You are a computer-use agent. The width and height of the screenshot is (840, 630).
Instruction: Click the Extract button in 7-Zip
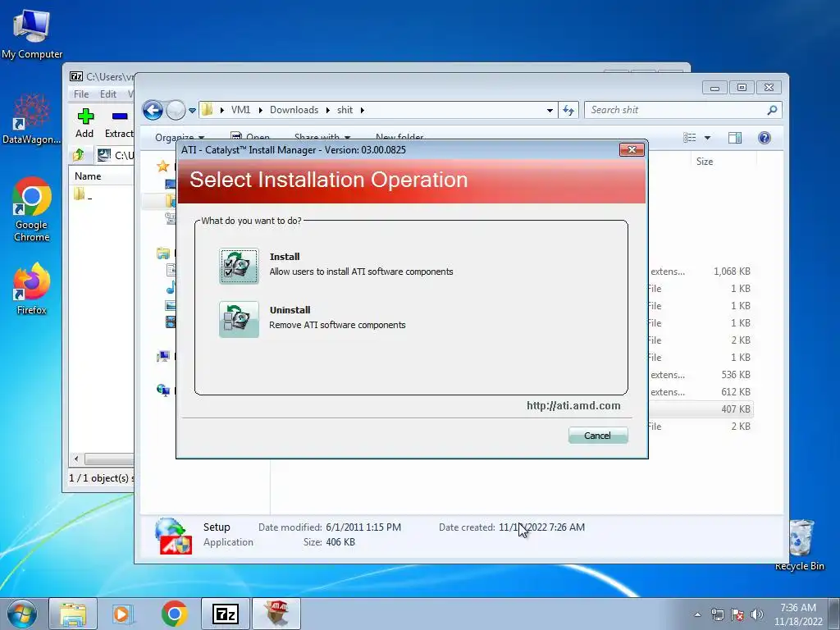tap(119, 123)
